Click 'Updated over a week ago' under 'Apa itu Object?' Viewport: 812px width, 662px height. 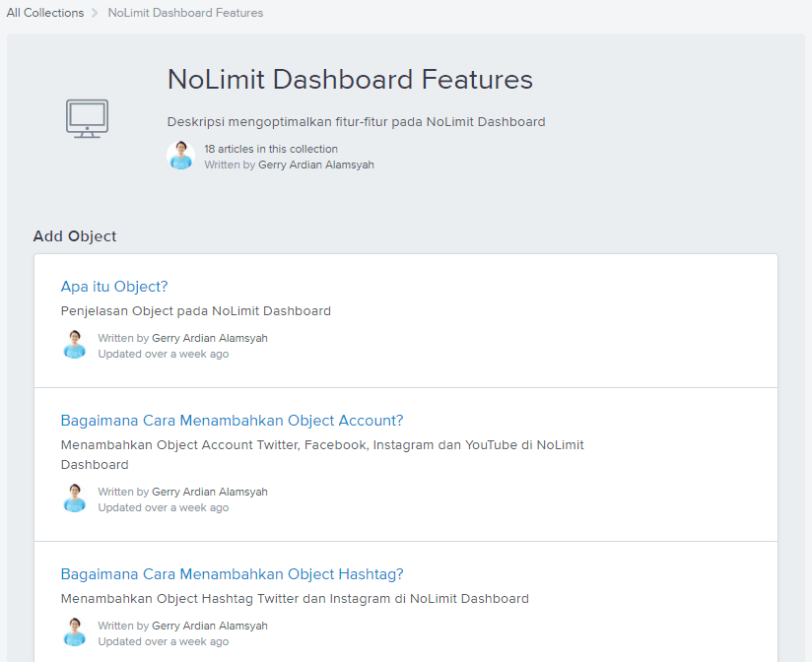coord(164,354)
